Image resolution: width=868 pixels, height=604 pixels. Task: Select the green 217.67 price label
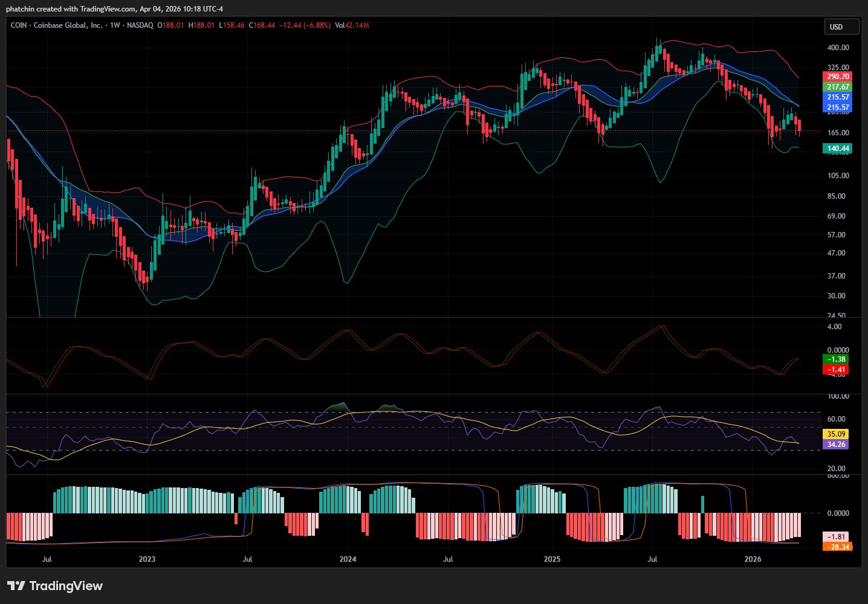(838, 87)
